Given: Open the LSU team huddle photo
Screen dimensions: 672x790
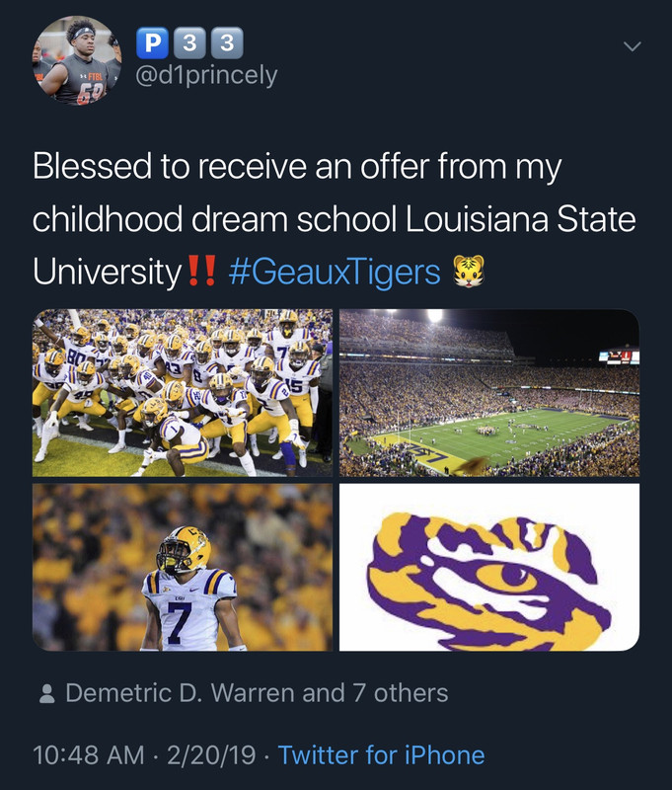Looking at the screenshot, I should 183,392.
